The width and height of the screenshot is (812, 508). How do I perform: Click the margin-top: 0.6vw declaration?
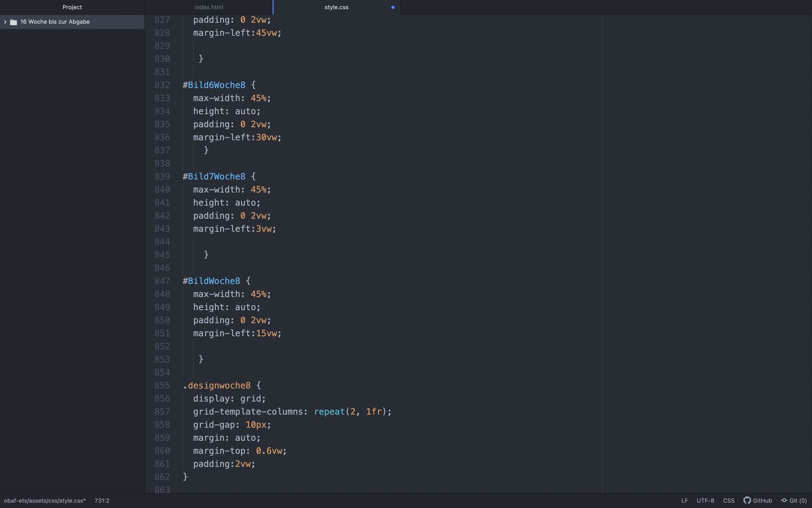[x=240, y=451]
